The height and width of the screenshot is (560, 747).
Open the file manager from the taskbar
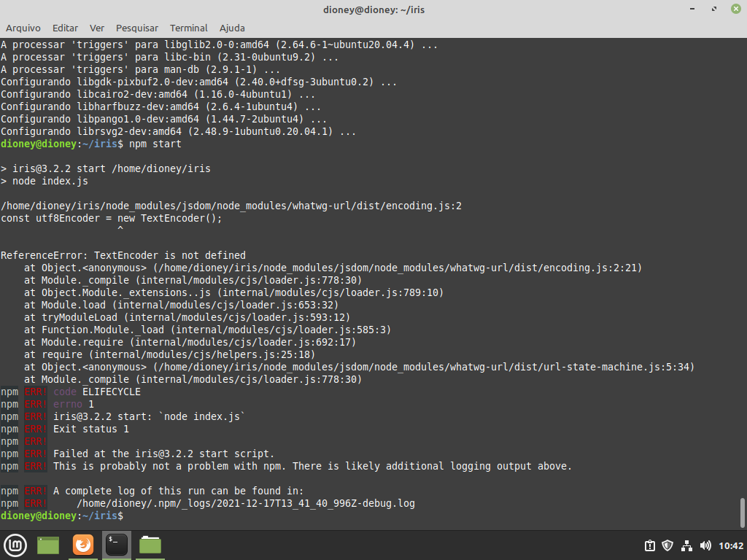click(x=150, y=545)
